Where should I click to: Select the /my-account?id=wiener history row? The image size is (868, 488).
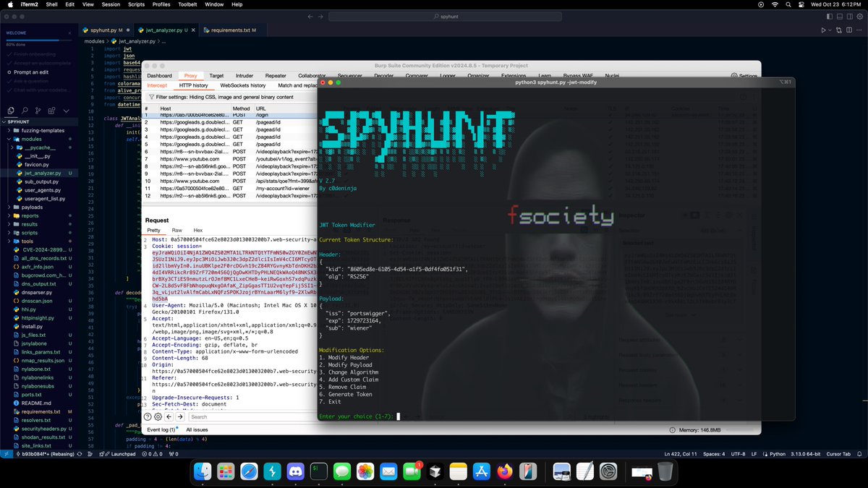(x=231, y=187)
